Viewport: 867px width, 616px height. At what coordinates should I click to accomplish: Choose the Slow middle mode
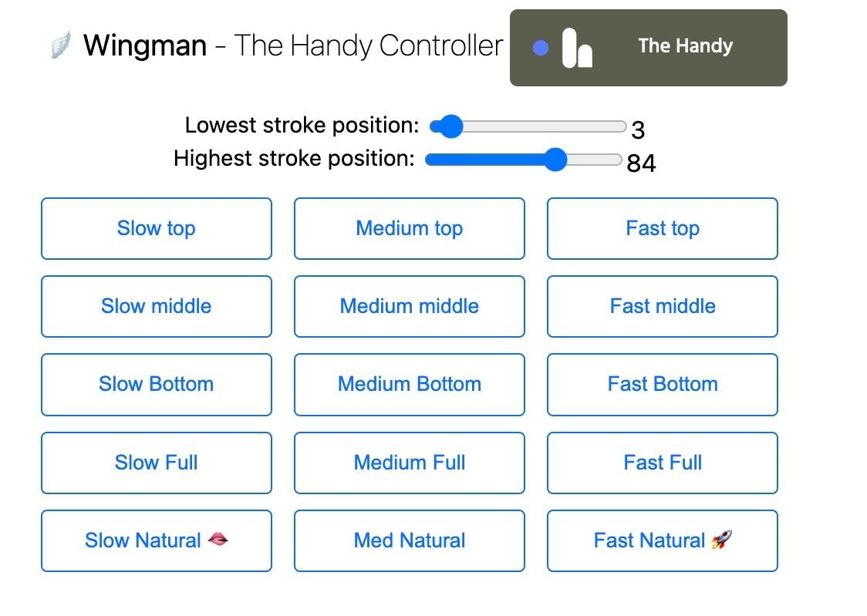pyautogui.click(x=157, y=306)
